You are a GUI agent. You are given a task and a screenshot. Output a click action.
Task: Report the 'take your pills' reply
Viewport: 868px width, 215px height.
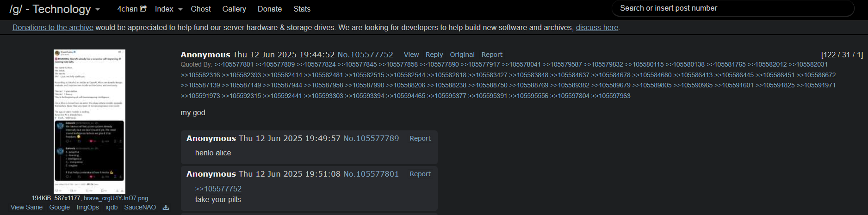pos(420,174)
